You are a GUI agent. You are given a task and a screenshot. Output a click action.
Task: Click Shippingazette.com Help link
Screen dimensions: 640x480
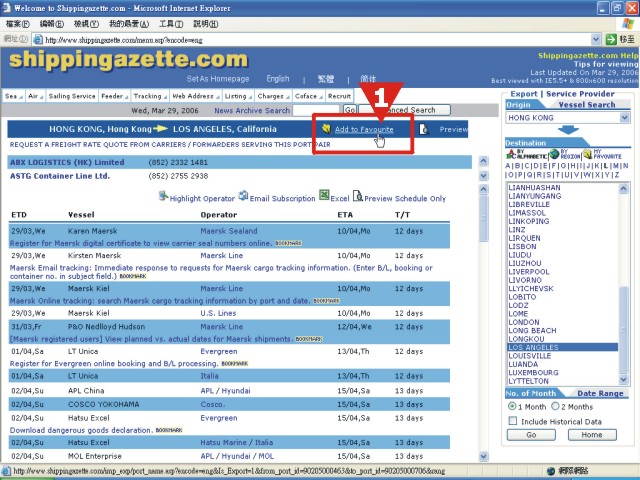click(x=588, y=56)
